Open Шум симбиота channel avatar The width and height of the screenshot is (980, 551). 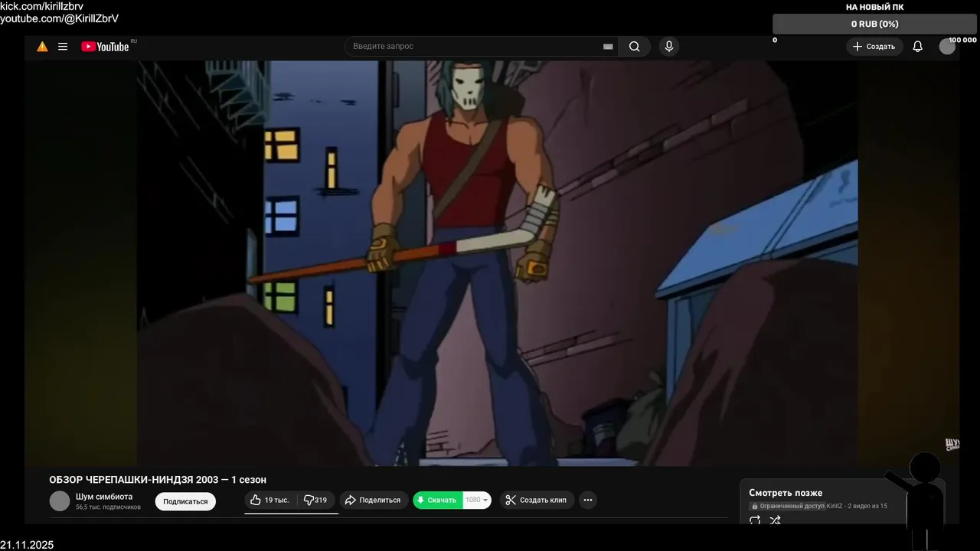pyautogui.click(x=60, y=500)
